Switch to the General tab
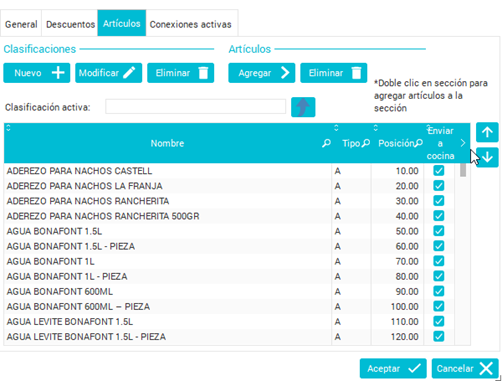502x381 pixels. point(21,24)
